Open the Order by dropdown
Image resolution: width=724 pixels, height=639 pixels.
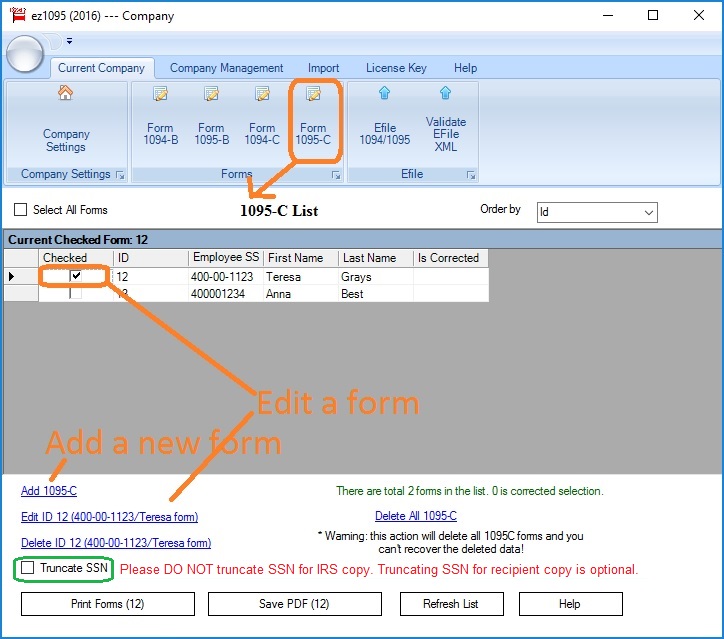click(x=648, y=212)
